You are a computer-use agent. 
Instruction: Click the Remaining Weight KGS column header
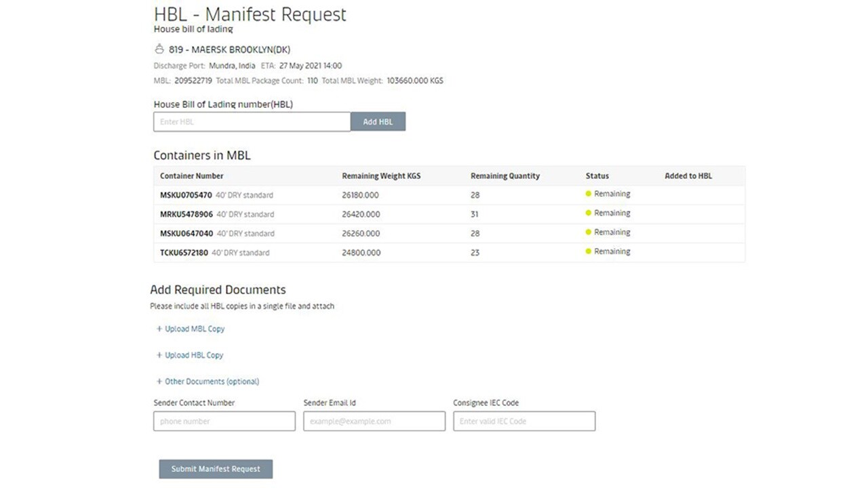click(x=380, y=176)
